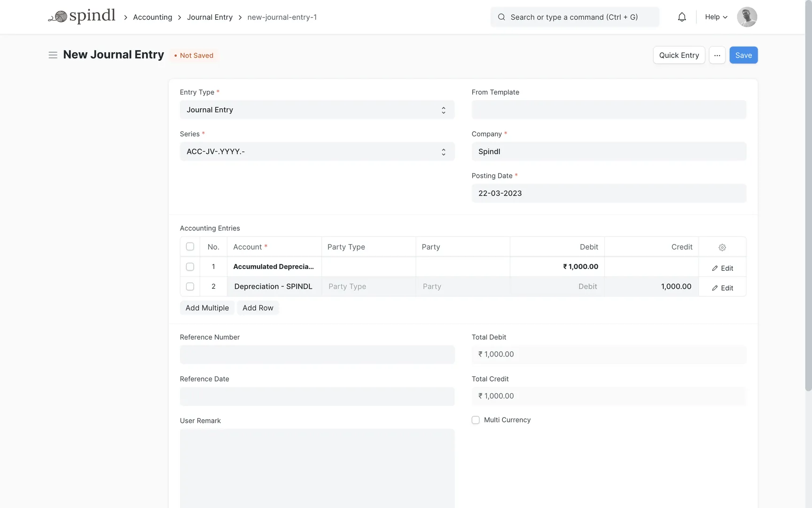Edit row 1 Accumulated Depreciation
This screenshot has height=508, width=812.
pyautogui.click(x=722, y=268)
